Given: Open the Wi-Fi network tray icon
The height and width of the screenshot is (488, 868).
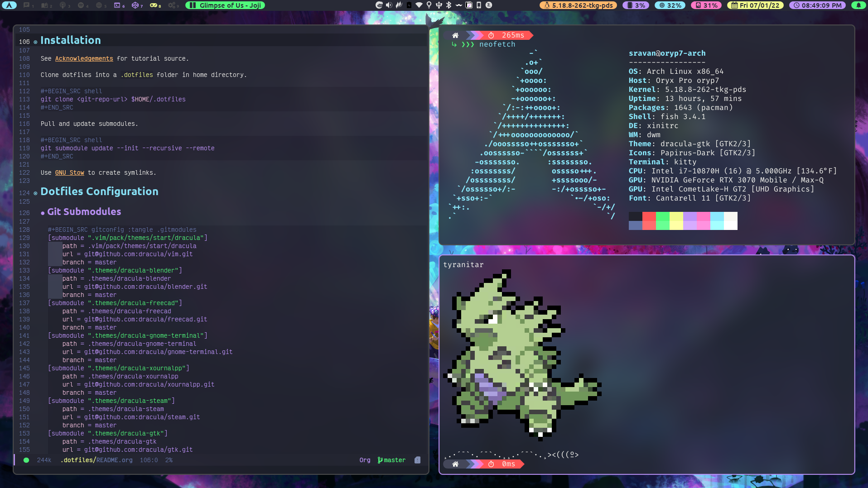Looking at the screenshot, I should pos(419,5).
